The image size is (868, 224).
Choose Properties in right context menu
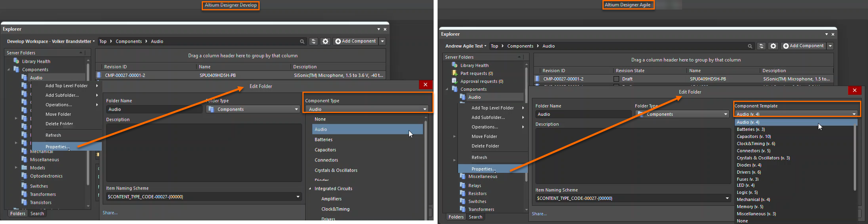[493, 169]
